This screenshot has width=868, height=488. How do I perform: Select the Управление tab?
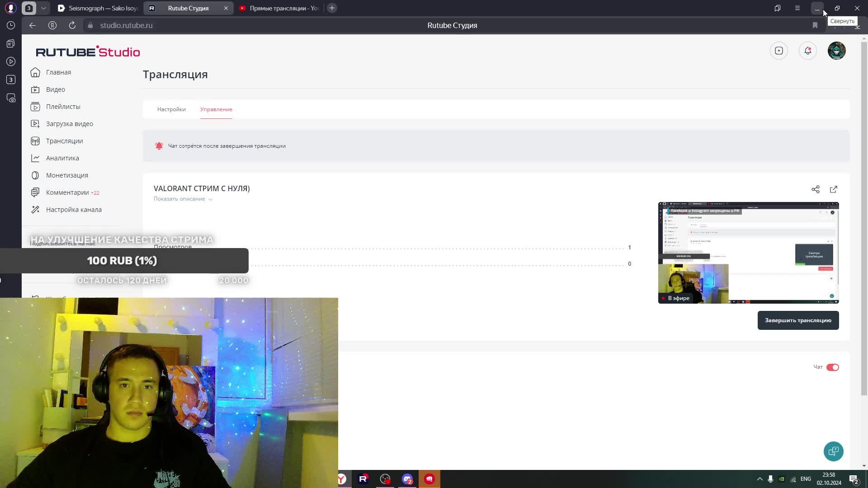tap(216, 109)
